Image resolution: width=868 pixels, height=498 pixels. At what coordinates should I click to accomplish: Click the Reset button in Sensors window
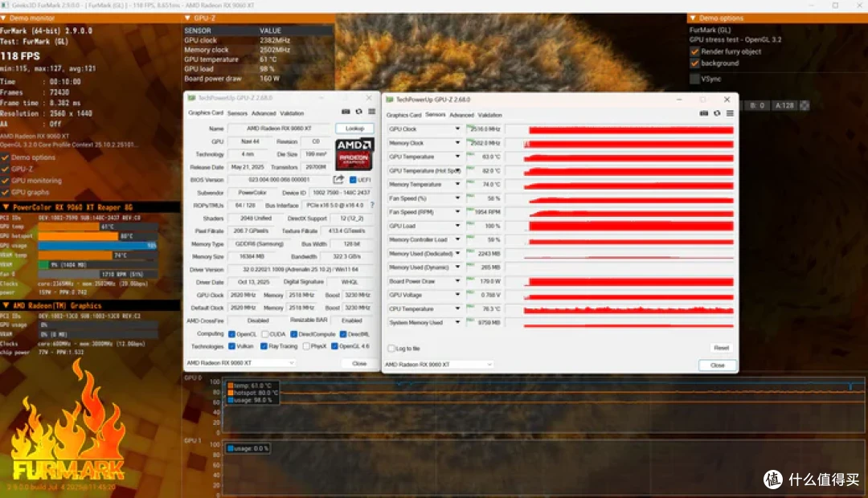pyautogui.click(x=721, y=348)
